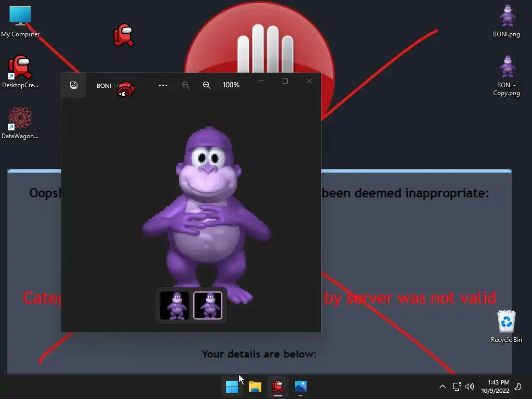Select the BONI.png file on the desktop

click(x=507, y=21)
